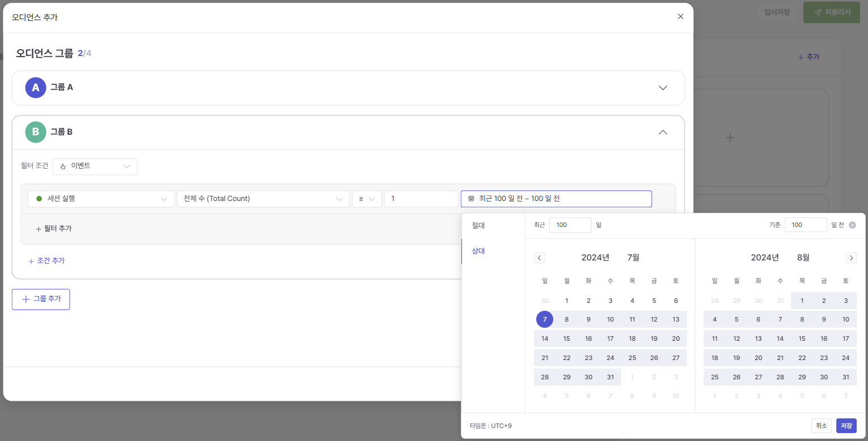Open the 세션 실행 event dropdown
The width and height of the screenshot is (868, 441).
coord(101,199)
